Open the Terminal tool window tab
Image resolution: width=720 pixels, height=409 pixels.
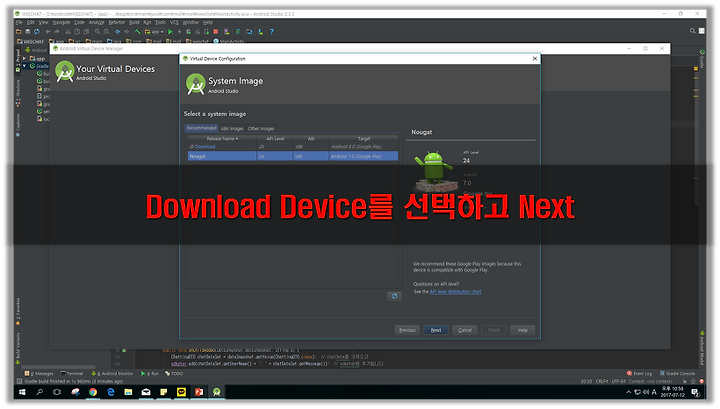click(72, 374)
